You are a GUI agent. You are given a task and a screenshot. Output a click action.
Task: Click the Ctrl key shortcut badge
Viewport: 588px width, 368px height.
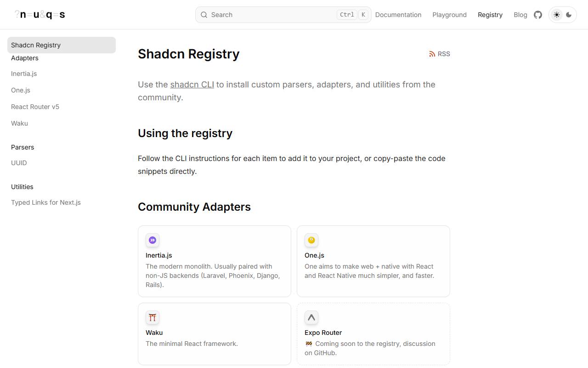click(x=347, y=15)
